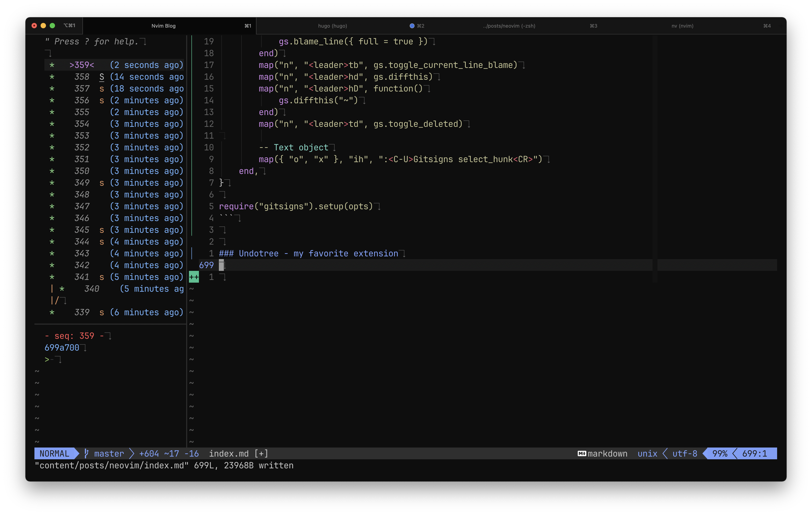Click the git branch icon in statusline
This screenshot has height=515, width=812.
coord(86,453)
